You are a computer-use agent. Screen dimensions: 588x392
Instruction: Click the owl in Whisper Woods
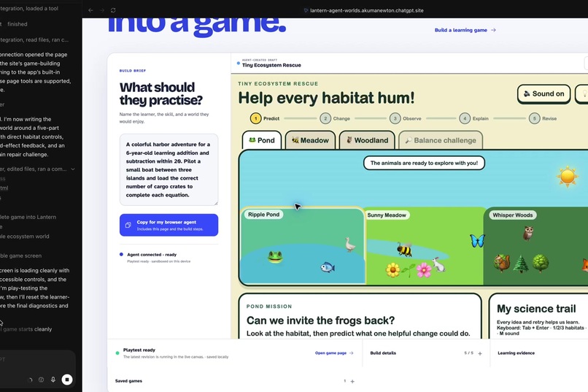point(528,234)
